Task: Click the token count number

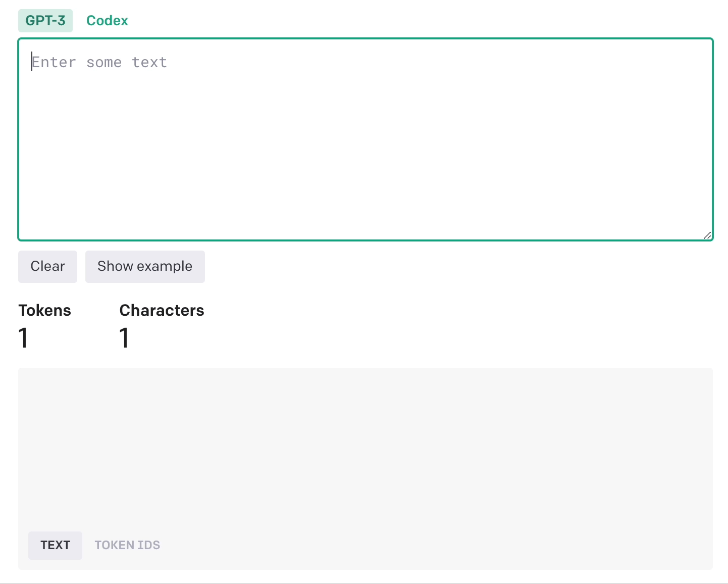Action: 23,338
